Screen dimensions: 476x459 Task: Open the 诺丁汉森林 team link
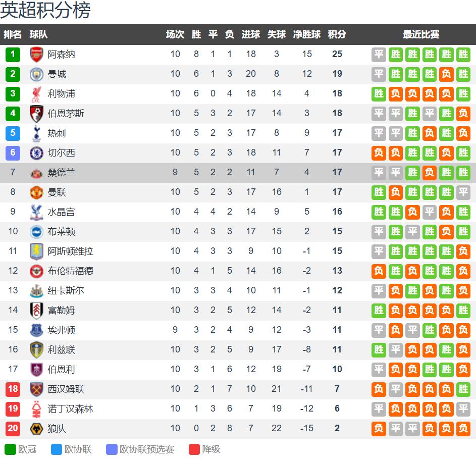[70, 409]
